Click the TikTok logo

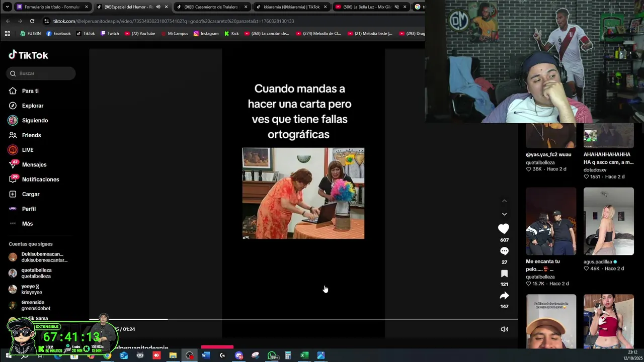(29, 55)
